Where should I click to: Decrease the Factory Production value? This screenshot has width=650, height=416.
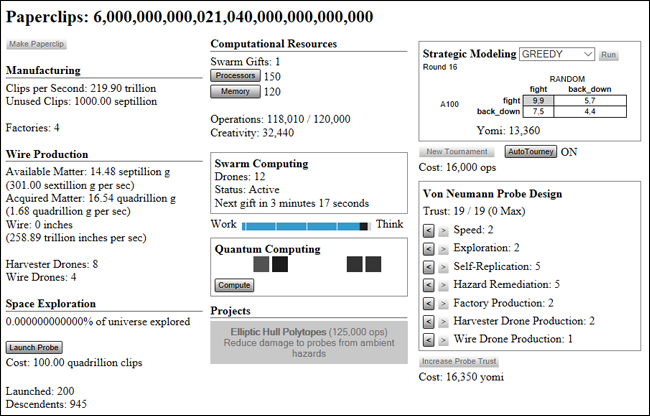pos(429,303)
